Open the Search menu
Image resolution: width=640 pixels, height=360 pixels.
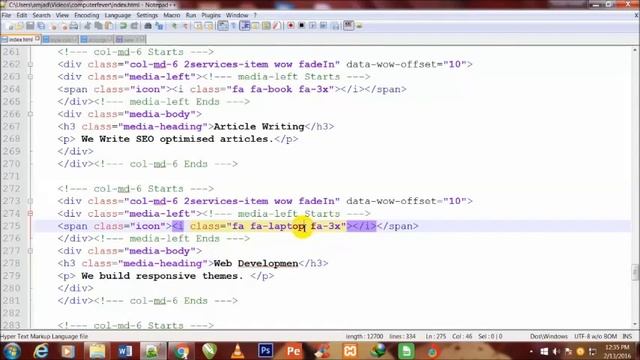pyautogui.click(x=42, y=15)
